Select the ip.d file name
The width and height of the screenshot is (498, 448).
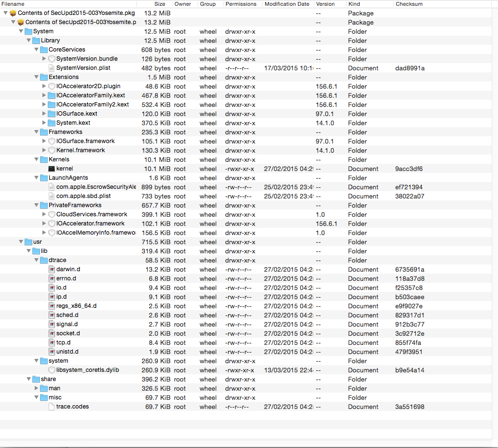click(61, 297)
